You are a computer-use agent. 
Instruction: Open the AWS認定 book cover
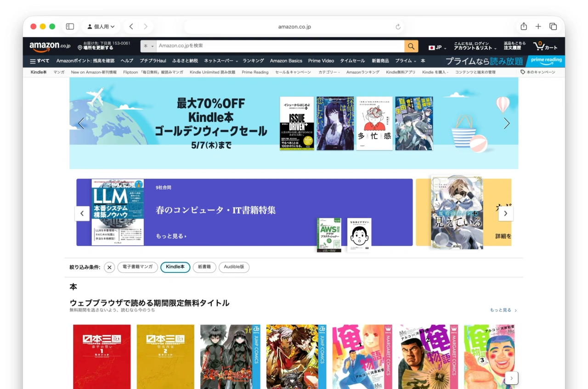coord(329,235)
